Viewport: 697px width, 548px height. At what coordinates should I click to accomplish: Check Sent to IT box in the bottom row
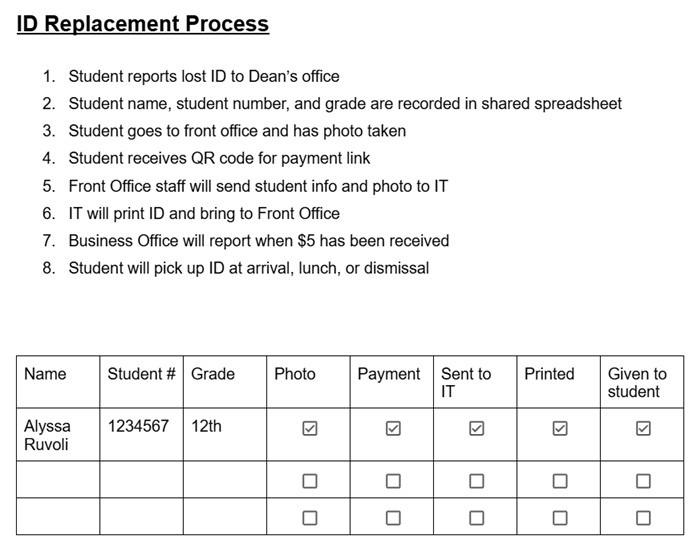[477, 517]
